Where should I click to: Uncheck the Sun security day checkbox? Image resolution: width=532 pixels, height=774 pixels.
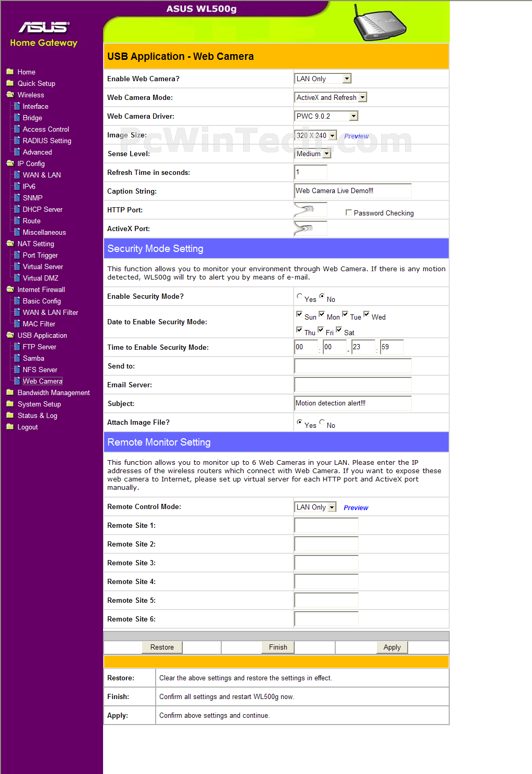pyautogui.click(x=299, y=314)
